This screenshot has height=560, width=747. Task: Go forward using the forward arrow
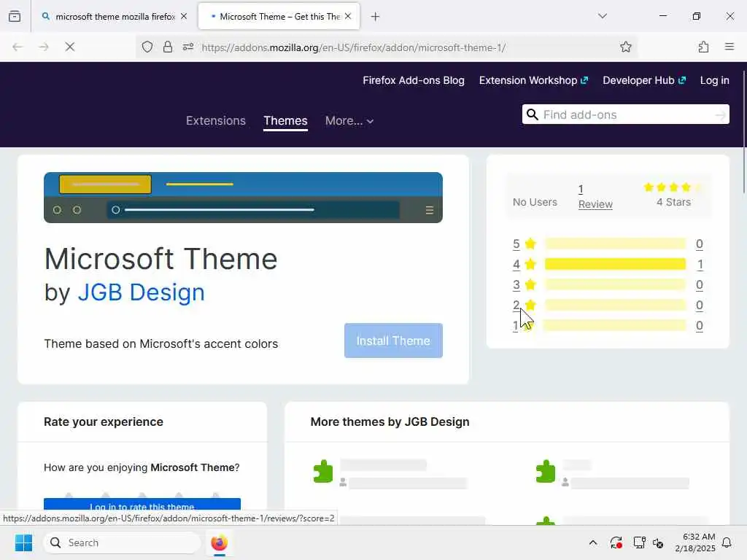(x=44, y=47)
